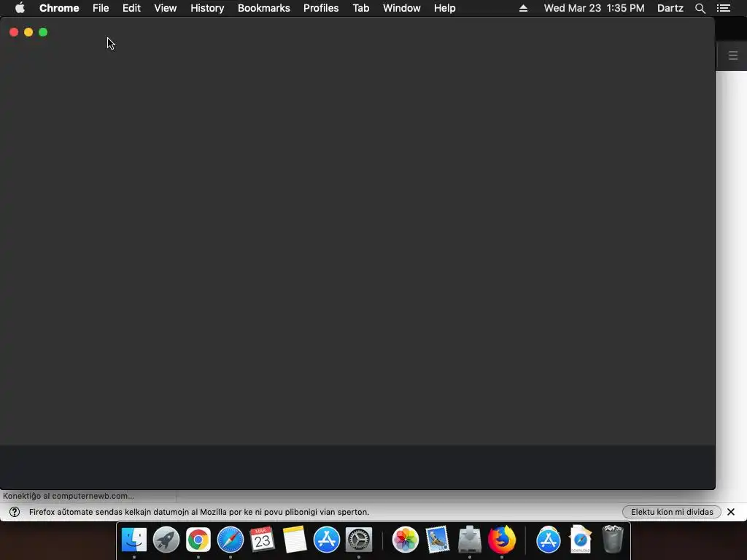Open Spotlight search magnifier
The height and width of the screenshot is (560, 747).
[700, 8]
